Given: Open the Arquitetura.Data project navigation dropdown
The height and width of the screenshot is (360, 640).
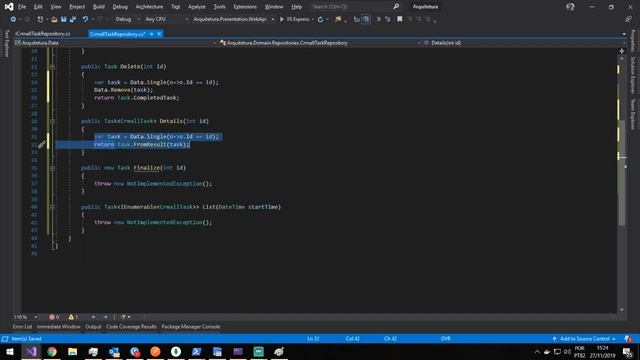Looking at the screenshot, I should pyautogui.click(x=116, y=43).
